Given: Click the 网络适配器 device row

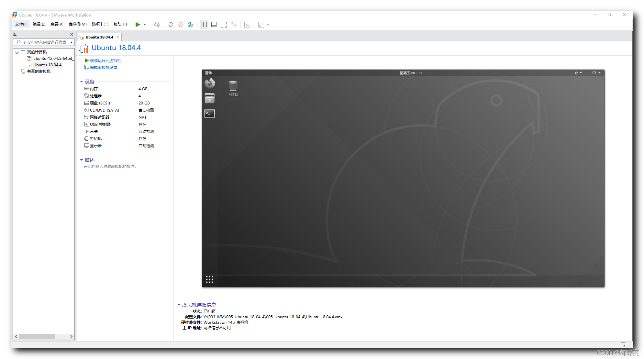Looking at the screenshot, I should pyautogui.click(x=127, y=117).
